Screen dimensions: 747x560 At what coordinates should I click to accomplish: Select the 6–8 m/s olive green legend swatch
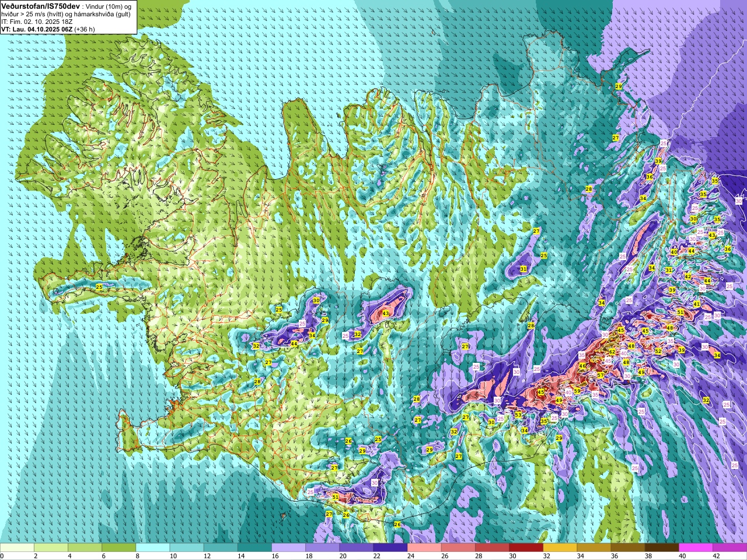[119, 547]
